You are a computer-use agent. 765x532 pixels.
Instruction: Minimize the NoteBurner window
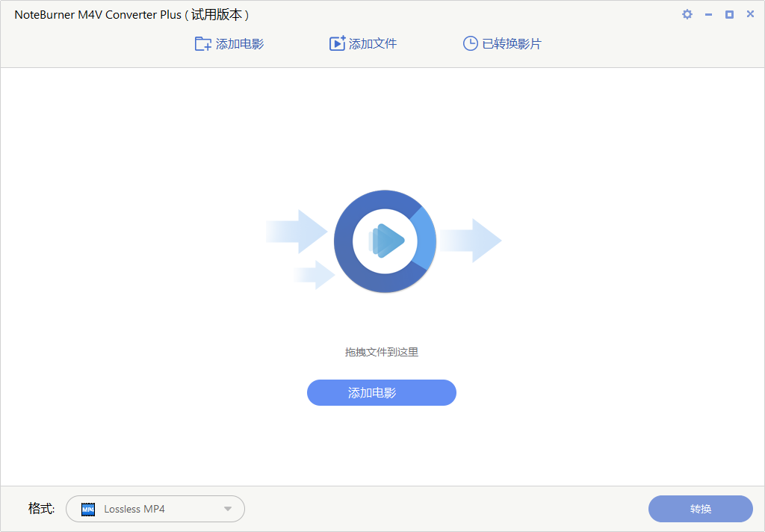pos(708,15)
